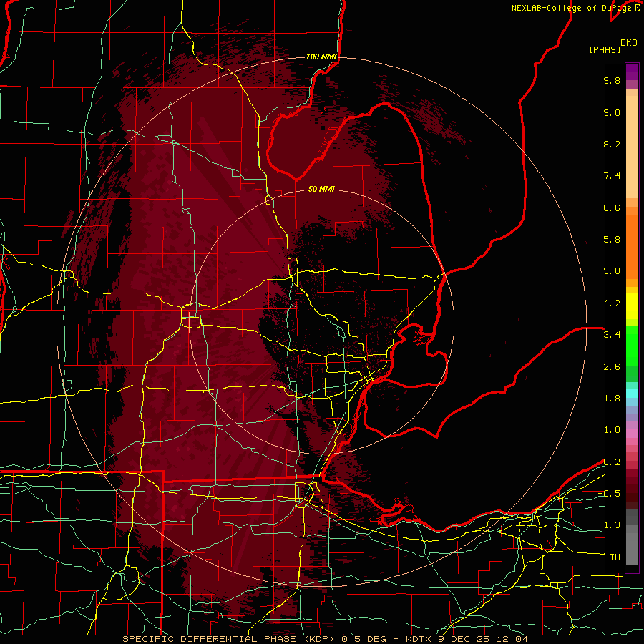644x644 pixels.
Task: Click the 50 NMI range ring label
Action: click(321, 189)
